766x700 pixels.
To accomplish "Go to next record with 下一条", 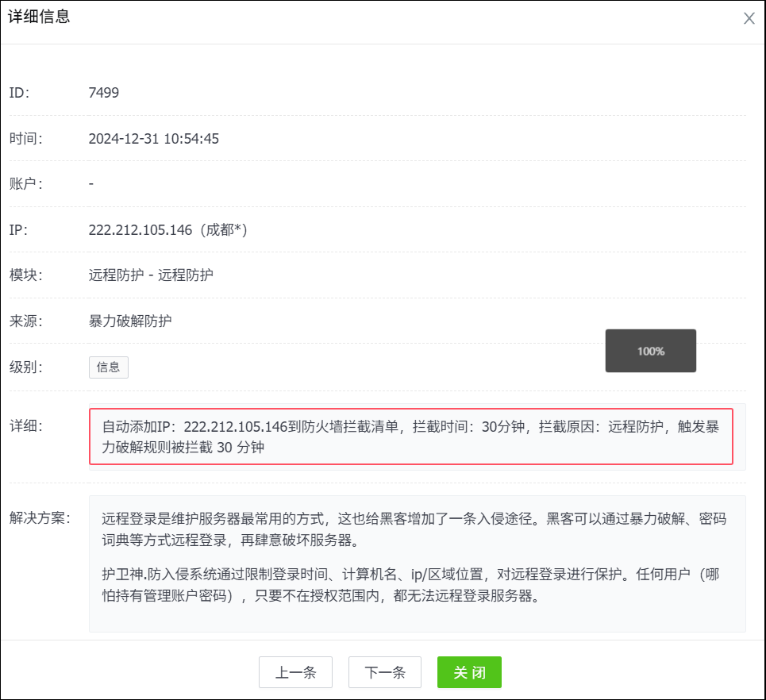I will coord(385,672).
